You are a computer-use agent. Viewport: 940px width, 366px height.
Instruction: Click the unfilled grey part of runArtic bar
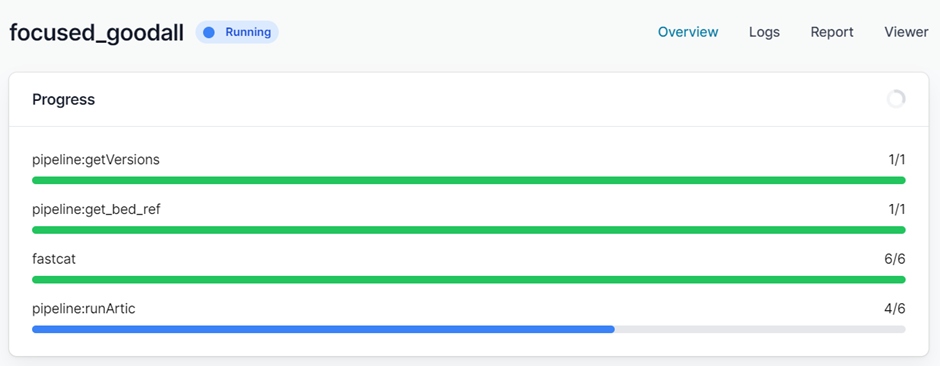(760, 329)
